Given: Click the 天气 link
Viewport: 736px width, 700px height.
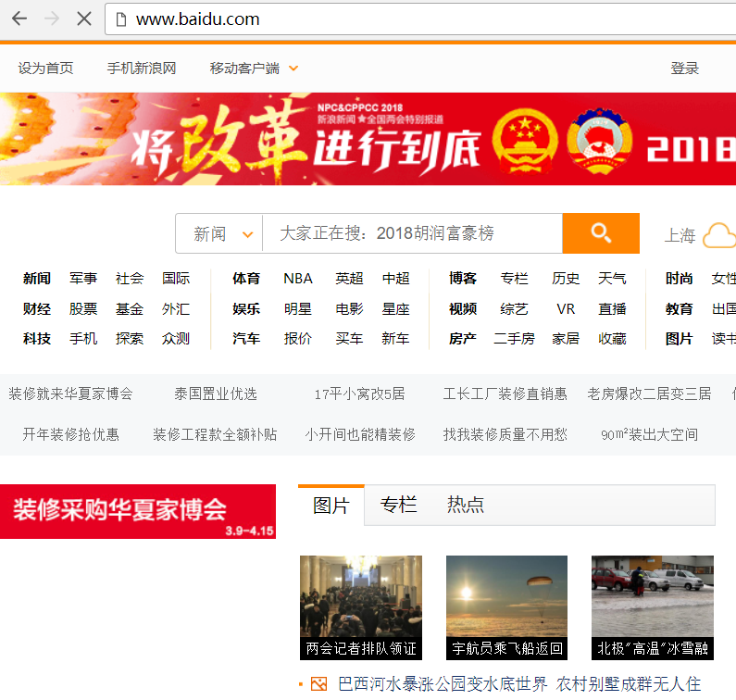Looking at the screenshot, I should pos(612,279).
